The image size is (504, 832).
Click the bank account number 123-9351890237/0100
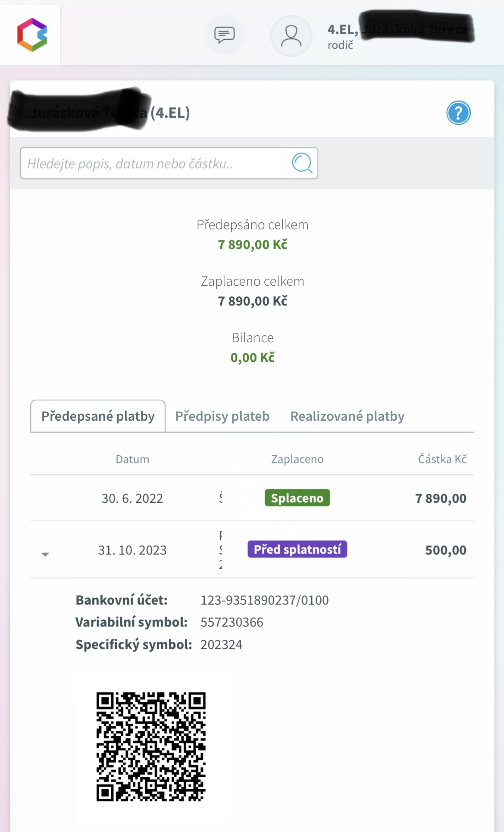click(264, 600)
